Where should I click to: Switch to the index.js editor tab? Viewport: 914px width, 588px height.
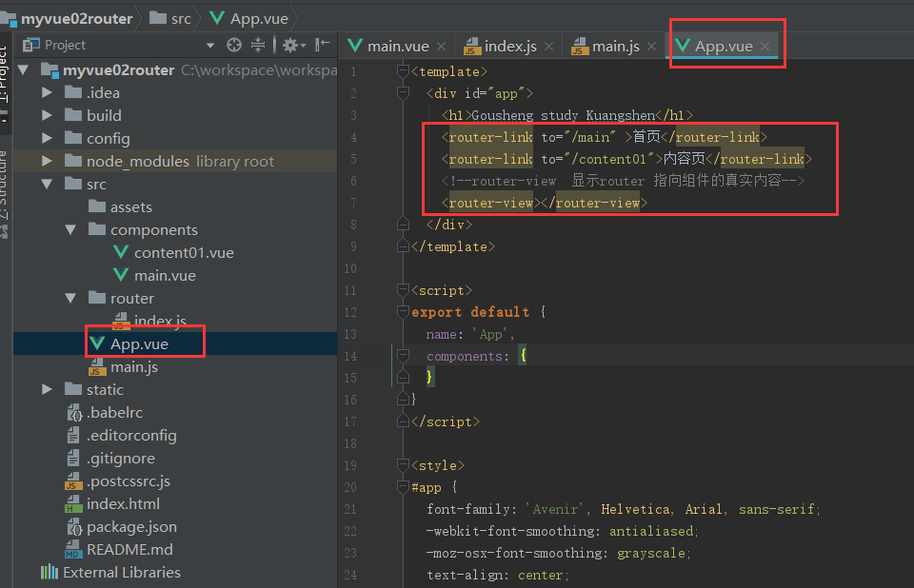[x=510, y=46]
